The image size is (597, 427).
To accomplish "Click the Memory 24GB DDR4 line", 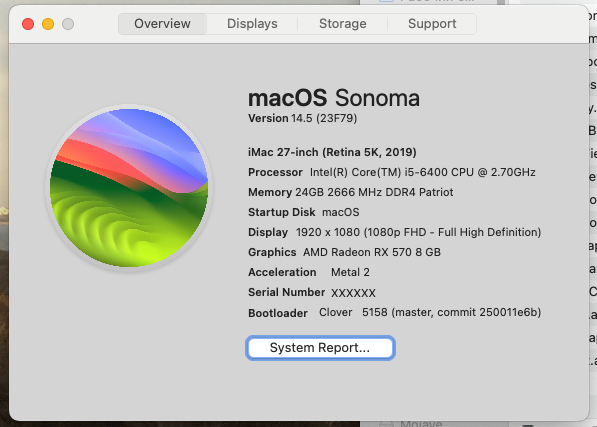I will [351, 192].
